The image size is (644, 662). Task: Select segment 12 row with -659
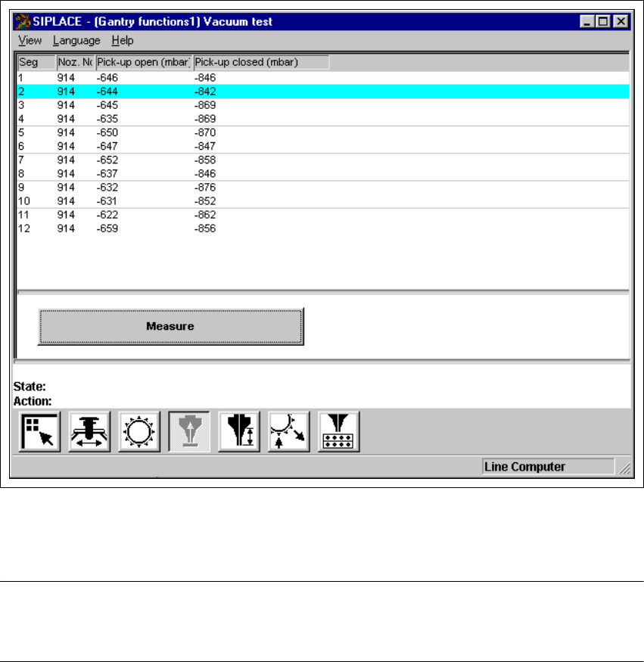coord(323,228)
